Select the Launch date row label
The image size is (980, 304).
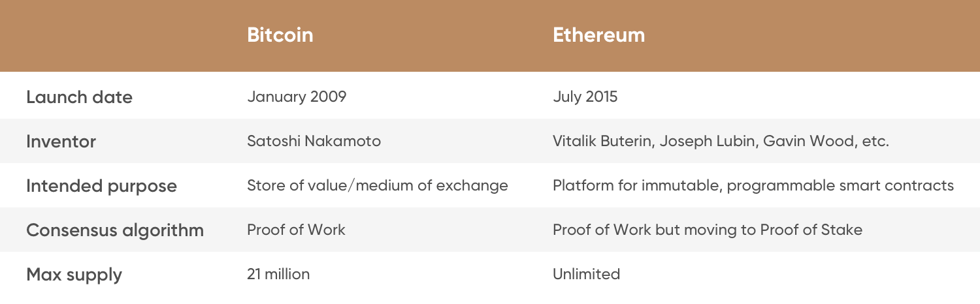coord(79,97)
